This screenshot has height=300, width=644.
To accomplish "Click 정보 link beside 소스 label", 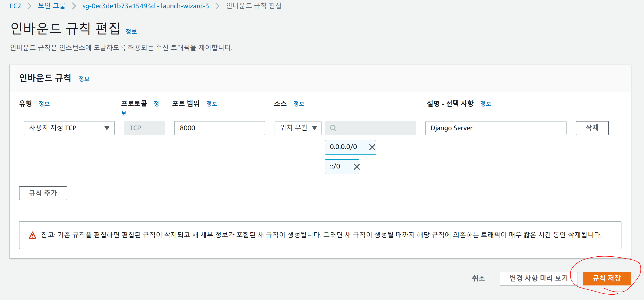I will 299,104.
